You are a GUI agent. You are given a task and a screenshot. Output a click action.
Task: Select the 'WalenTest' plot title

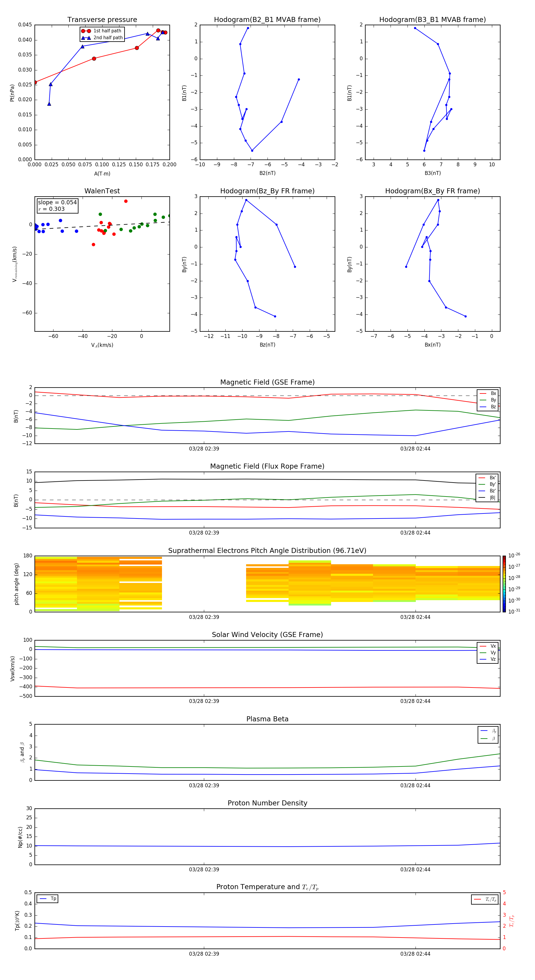[102, 191]
